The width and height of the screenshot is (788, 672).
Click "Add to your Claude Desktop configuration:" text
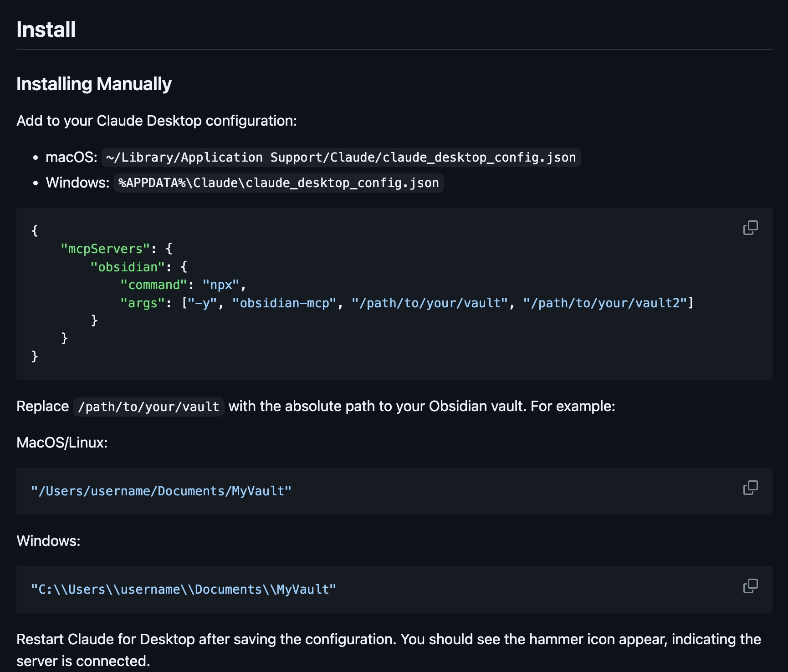point(157,121)
